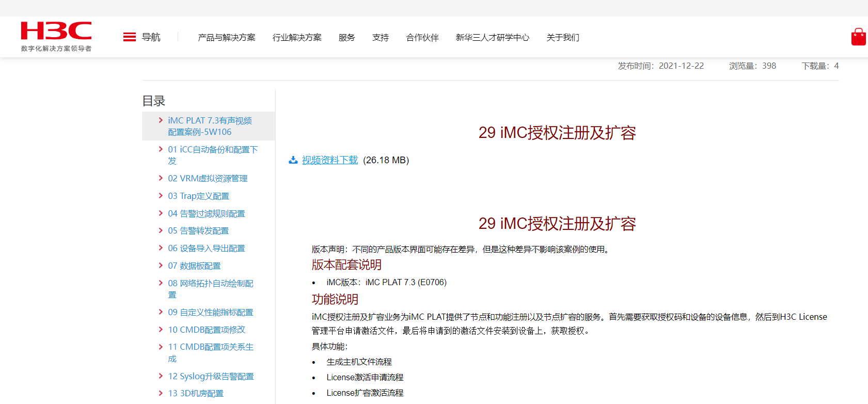Click the 下载量: 4 count
868x404 pixels.
tap(820, 66)
